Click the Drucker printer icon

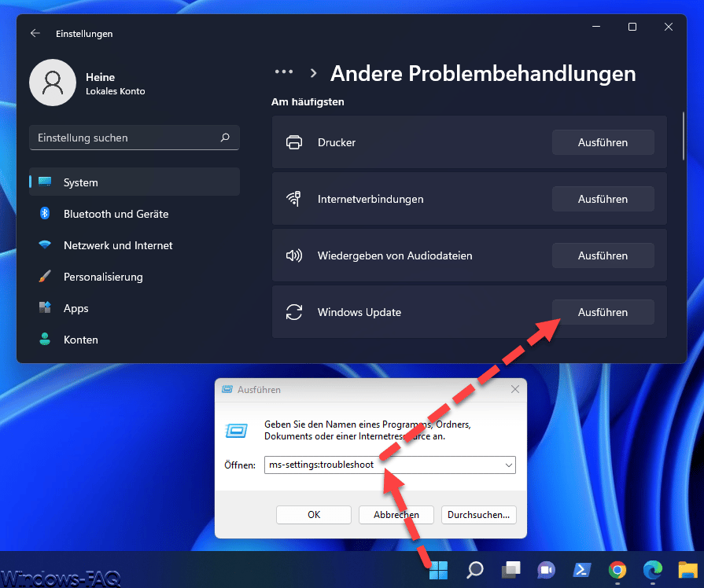(294, 142)
